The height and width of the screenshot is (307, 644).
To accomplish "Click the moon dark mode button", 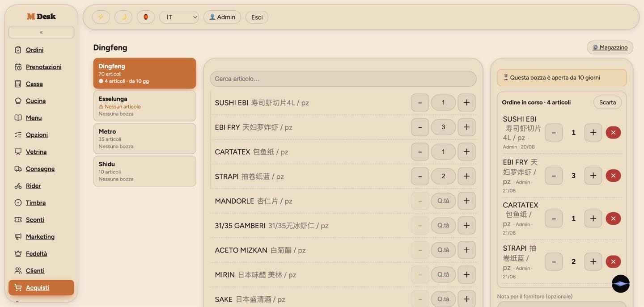I will pyautogui.click(x=123, y=17).
